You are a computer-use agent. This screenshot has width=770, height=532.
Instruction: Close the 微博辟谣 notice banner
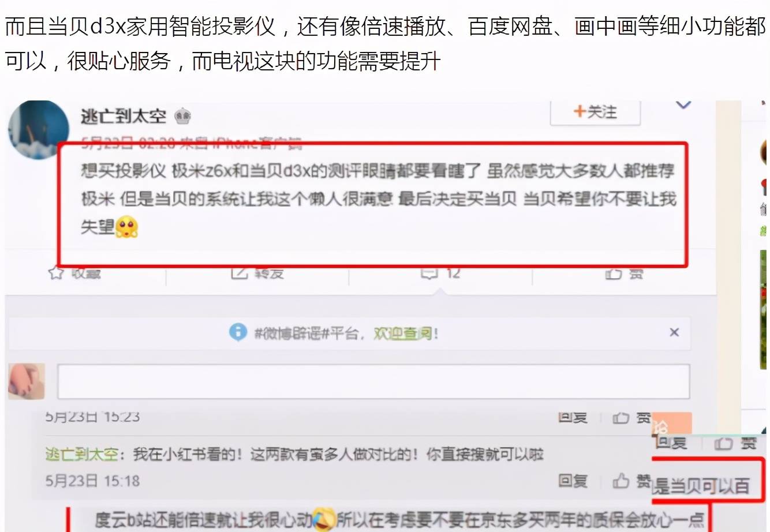click(674, 332)
